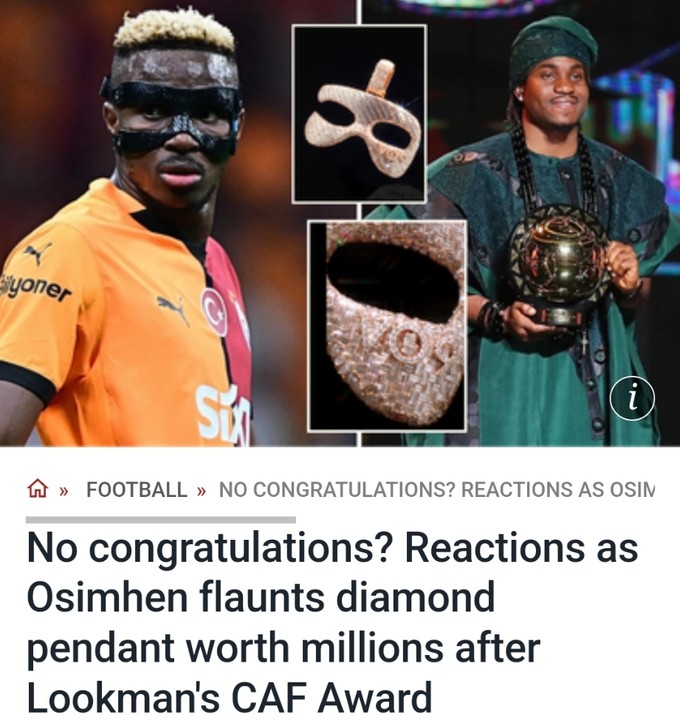Click the Puma logo on the orange jersey
The width and height of the screenshot is (680, 720).
click(173, 308)
